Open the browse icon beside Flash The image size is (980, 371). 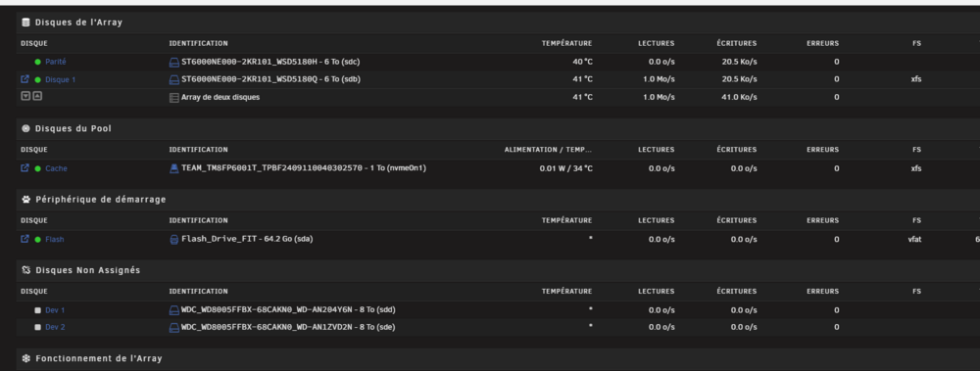pos(25,239)
